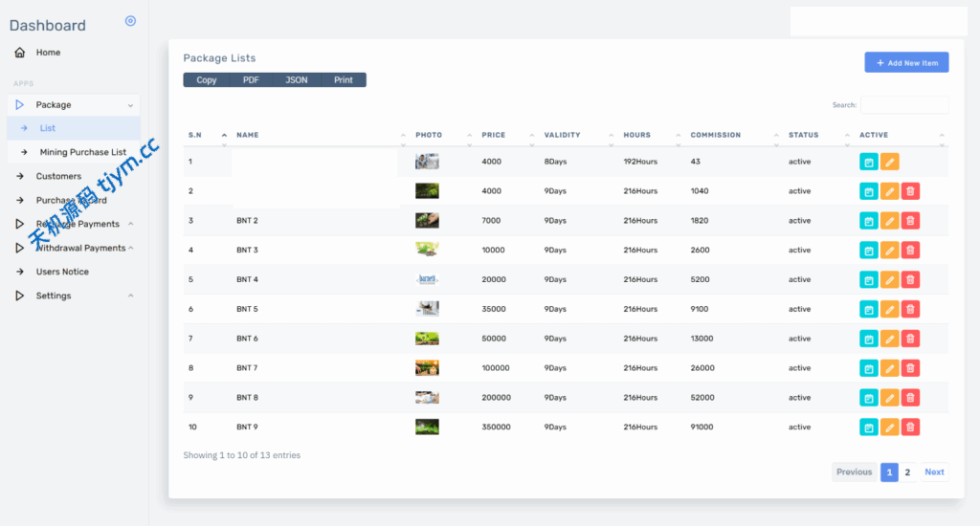Screen dimensions: 980x526
Task: Sort table by Commission column header
Action: [x=715, y=135]
